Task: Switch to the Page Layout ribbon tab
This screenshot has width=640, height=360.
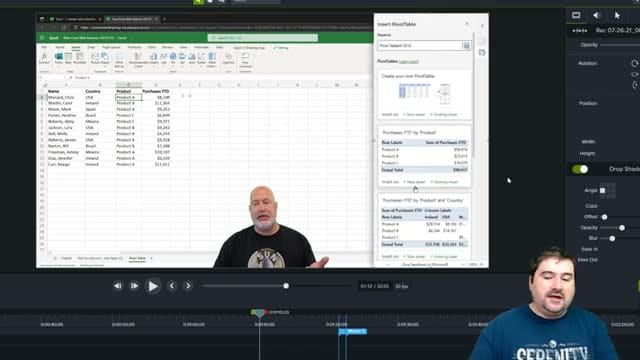Action: click(111, 47)
